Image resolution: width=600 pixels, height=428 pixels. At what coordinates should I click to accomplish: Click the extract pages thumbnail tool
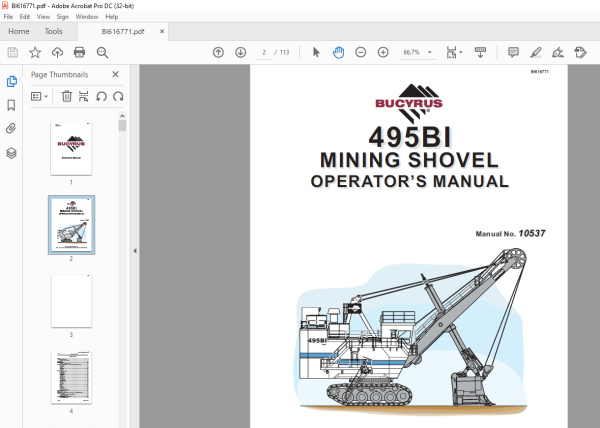tap(83, 96)
